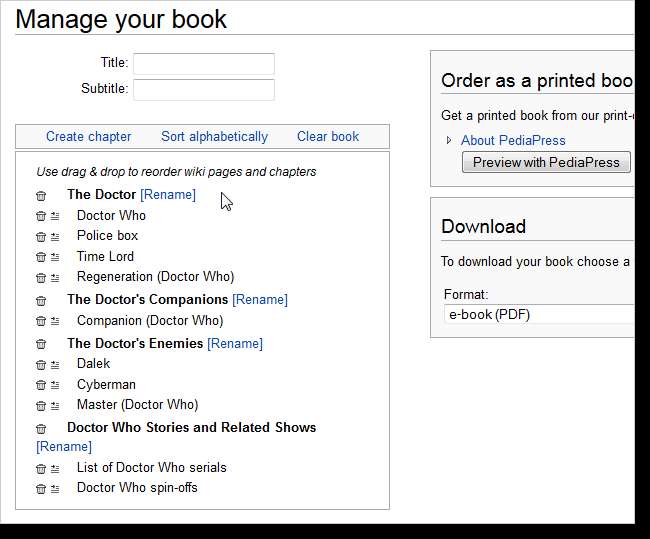
Task: Click the page icon next to Doctor Who
Action: [x=55, y=216]
